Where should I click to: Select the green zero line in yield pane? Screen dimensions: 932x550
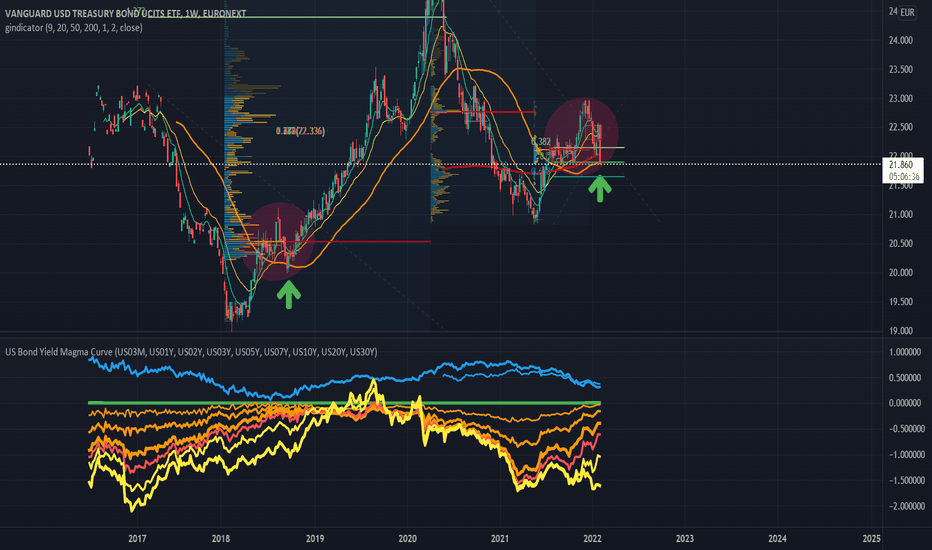[344, 403]
